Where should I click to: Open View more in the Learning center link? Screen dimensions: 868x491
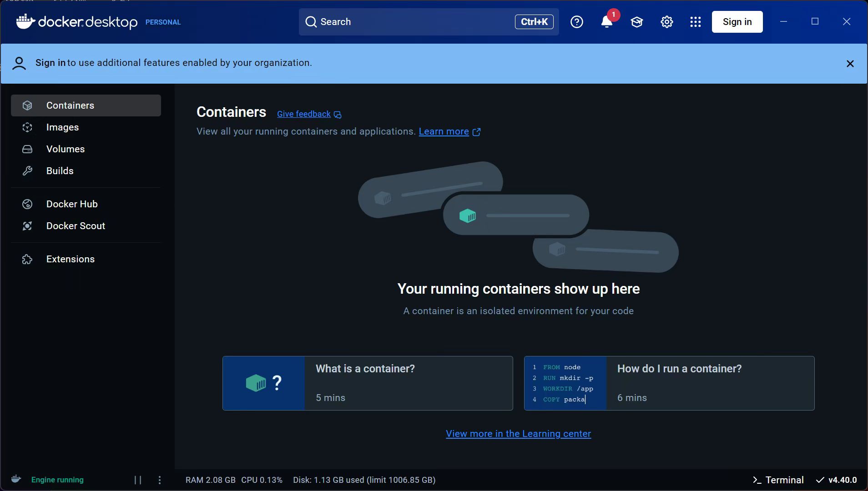518,434
